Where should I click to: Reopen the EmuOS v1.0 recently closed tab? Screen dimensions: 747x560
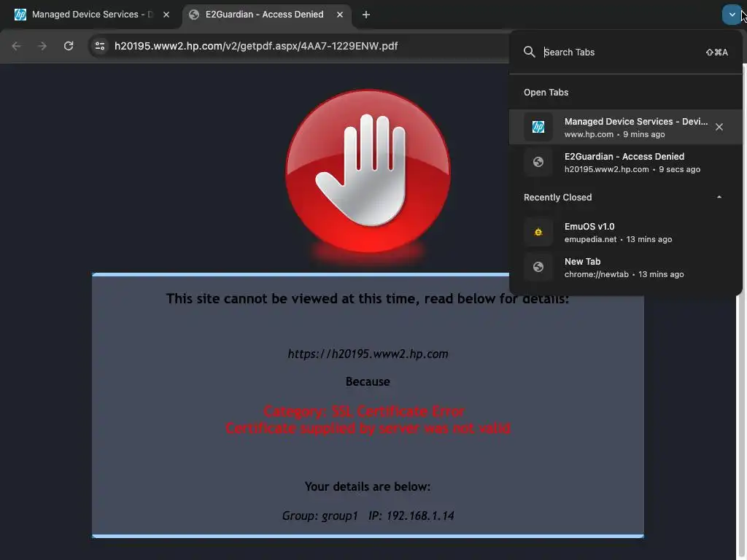click(625, 233)
